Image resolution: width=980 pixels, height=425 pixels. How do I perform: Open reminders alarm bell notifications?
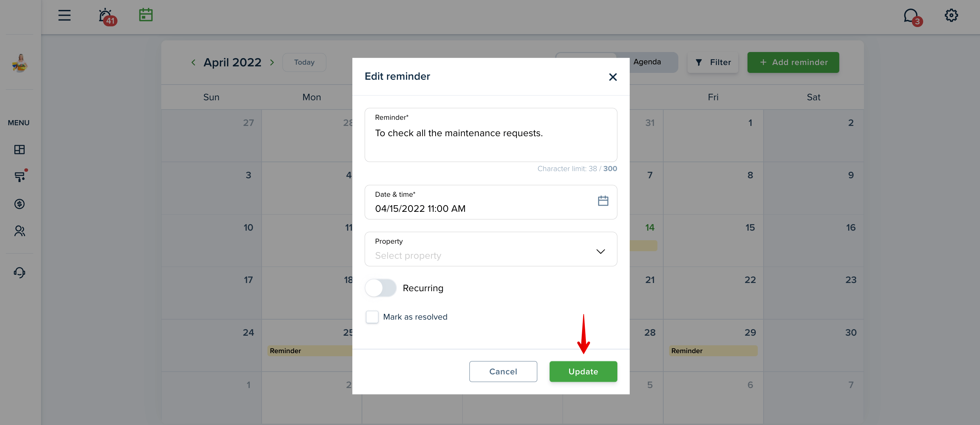click(x=106, y=16)
